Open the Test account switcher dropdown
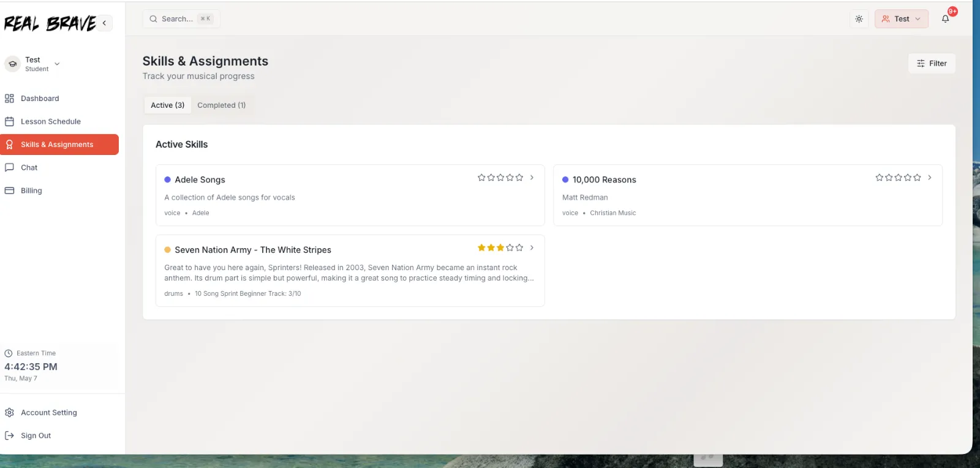 pos(902,19)
